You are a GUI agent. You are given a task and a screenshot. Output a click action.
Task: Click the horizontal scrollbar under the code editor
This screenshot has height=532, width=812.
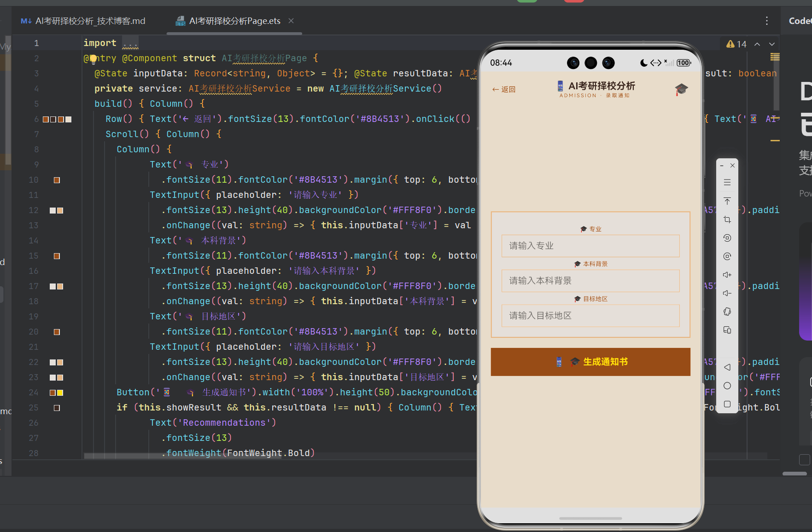(x=183, y=456)
